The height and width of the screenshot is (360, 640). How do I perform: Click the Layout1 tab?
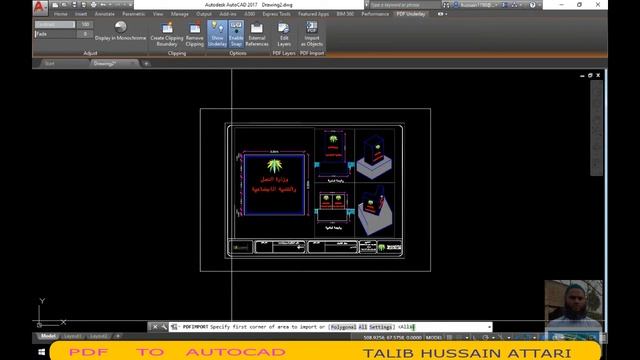click(72, 336)
